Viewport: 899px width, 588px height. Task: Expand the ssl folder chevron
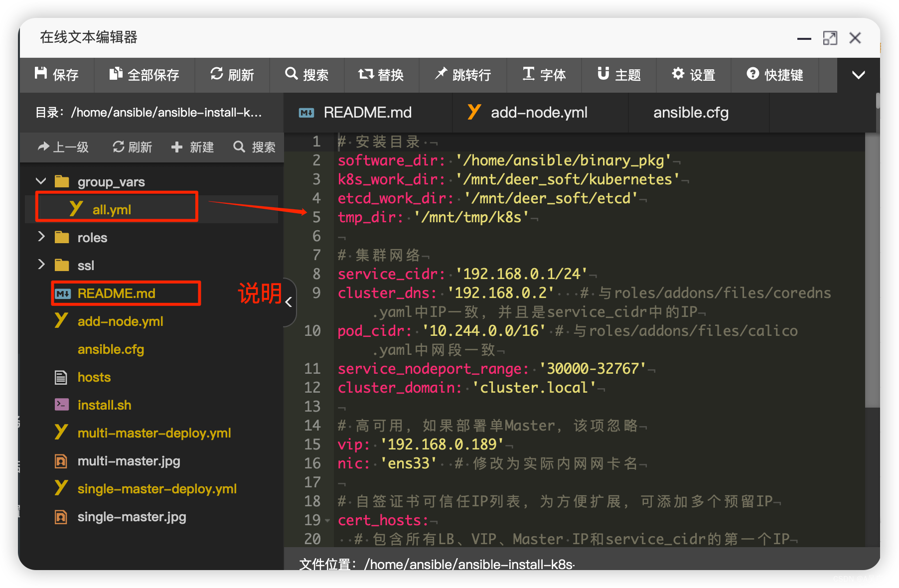click(x=41, y=265)
